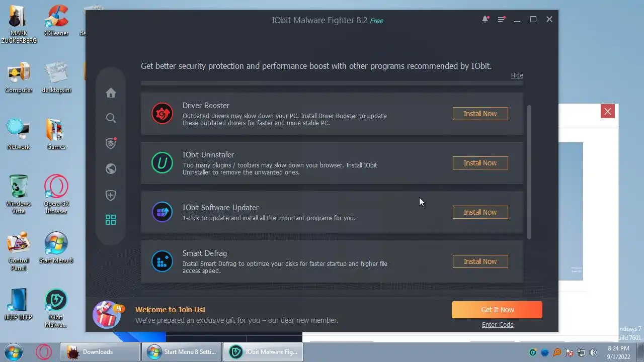Click the gift box icon in banner

108,314
